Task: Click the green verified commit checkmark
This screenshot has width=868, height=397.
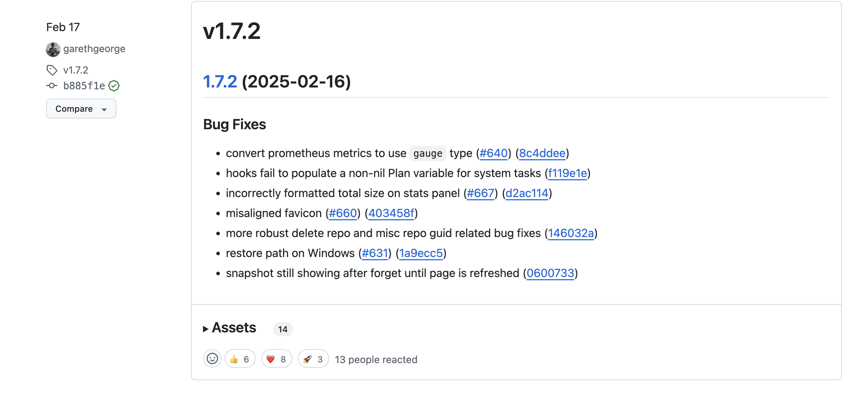Action: [x=114, y=86]
